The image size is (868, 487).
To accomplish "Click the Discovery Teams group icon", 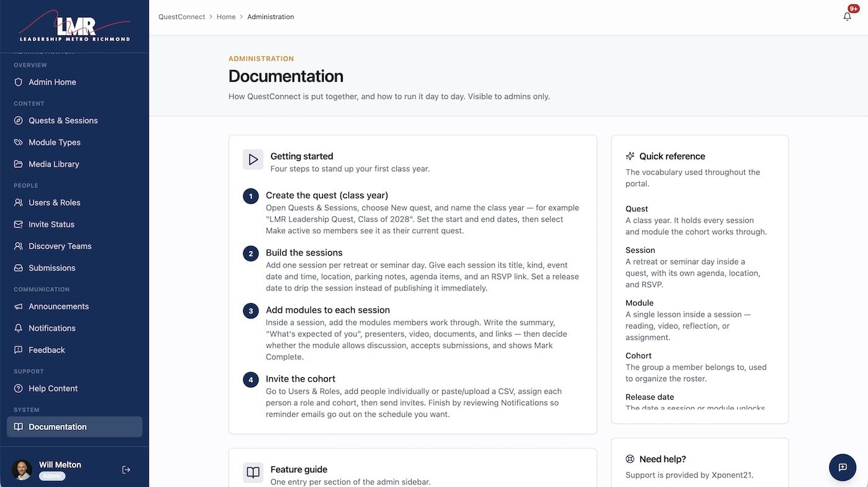I will tap(19, 246).
